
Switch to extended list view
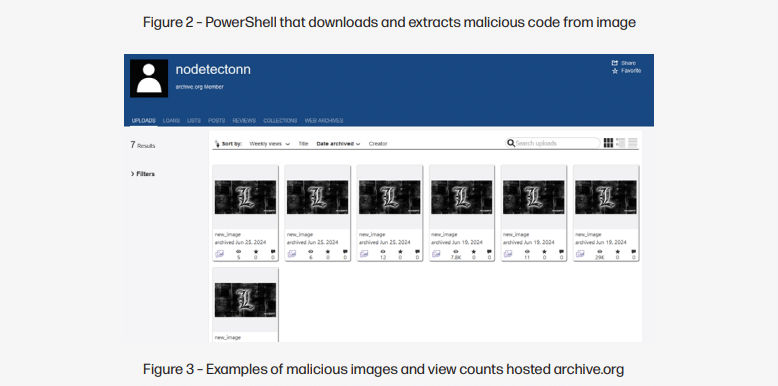pos(621,143)
